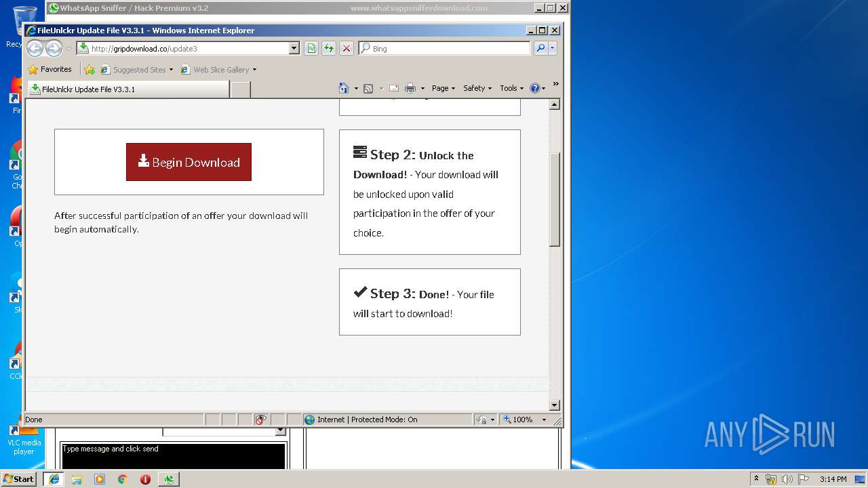The height and width of the screenshot is (488, 868).
Task: Expand the command bar overflow chevron
Action: click(555, 84)
